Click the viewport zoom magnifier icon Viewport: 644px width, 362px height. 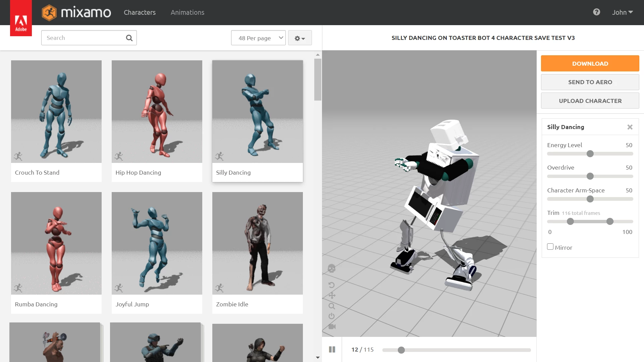(x=332, y=306)
